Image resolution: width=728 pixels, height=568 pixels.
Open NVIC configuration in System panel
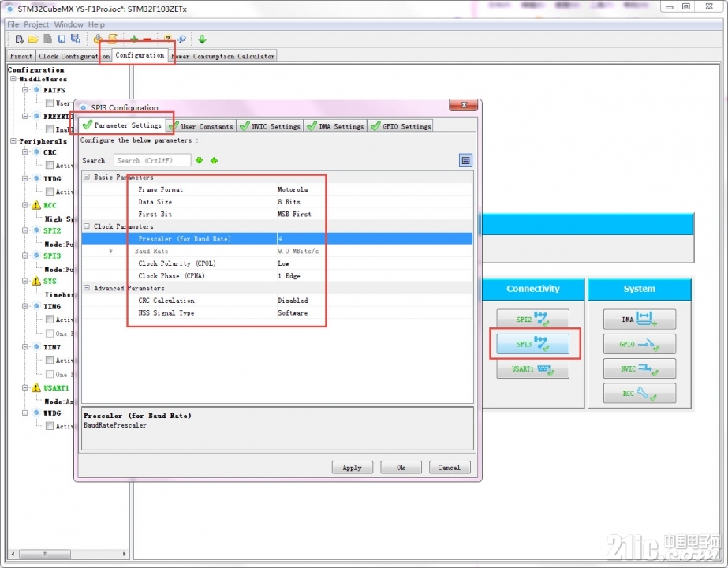[x=640, y=368]
